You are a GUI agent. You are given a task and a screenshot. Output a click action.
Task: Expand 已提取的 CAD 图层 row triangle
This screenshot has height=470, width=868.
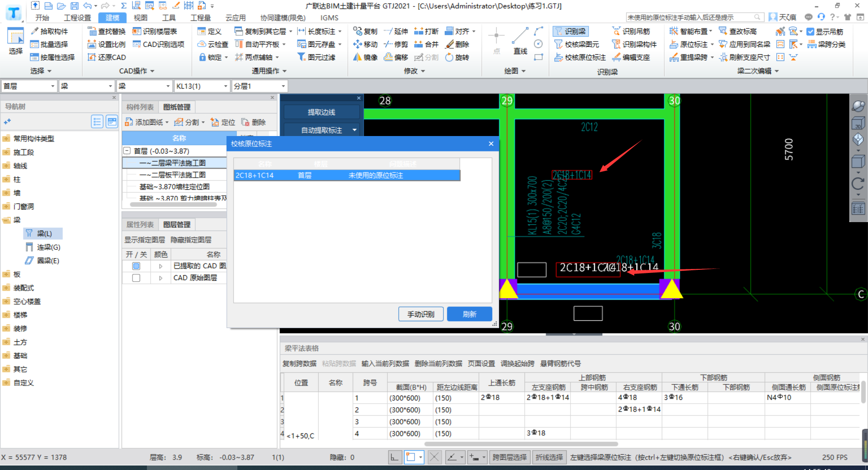[160, 266]
